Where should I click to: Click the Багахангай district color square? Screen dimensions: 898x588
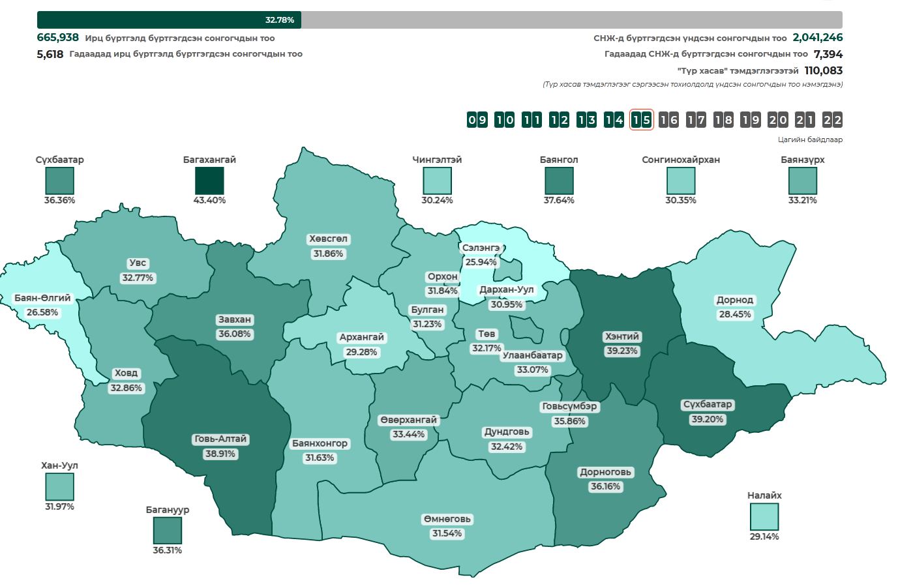coord(209,181)
